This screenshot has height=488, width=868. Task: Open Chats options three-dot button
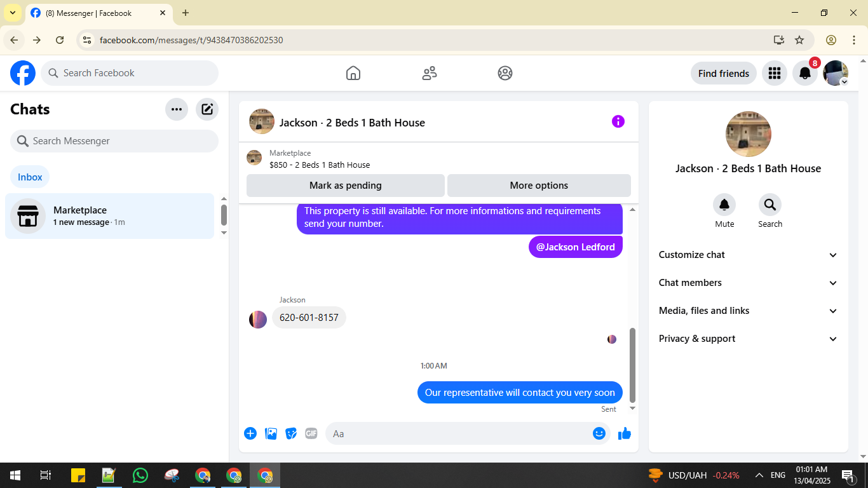177,109
